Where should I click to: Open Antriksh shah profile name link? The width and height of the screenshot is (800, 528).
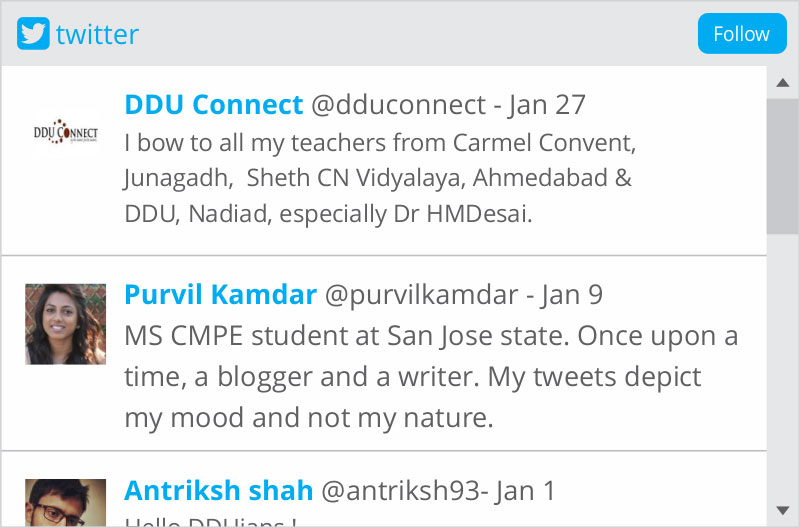pos(218,491)
